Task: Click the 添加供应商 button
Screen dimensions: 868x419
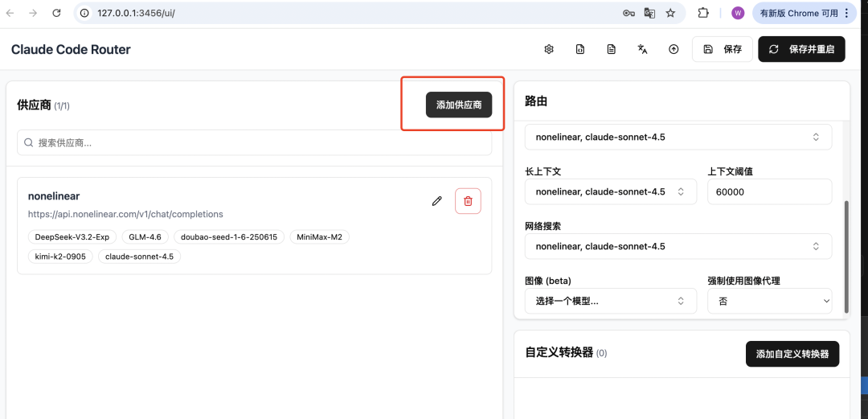Action: tap(458, 105)
